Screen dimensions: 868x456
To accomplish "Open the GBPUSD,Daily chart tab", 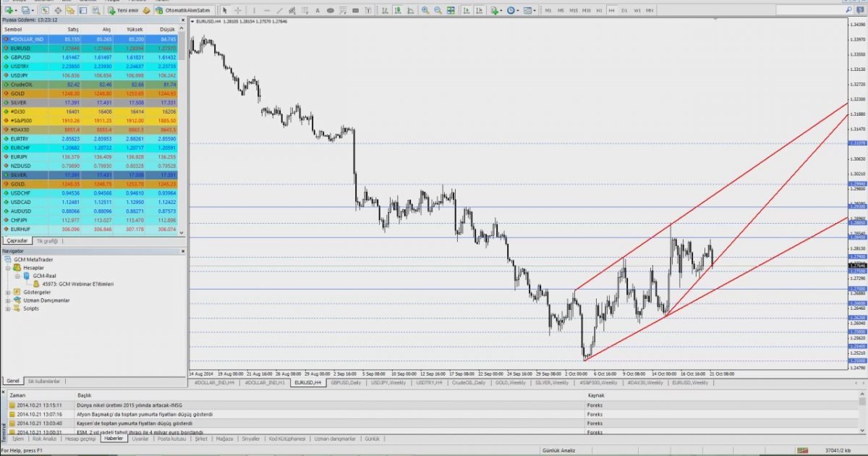I will 346,382.
